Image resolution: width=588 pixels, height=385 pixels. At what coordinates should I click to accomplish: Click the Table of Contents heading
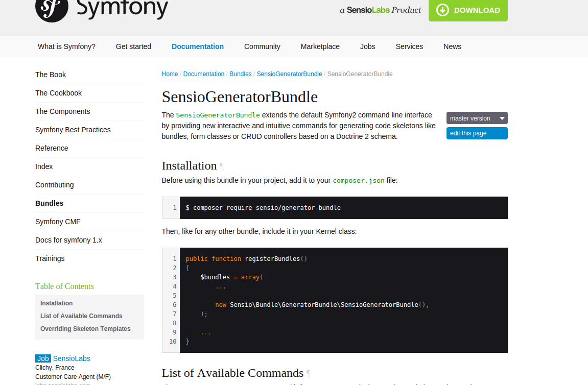click(64, 286)
